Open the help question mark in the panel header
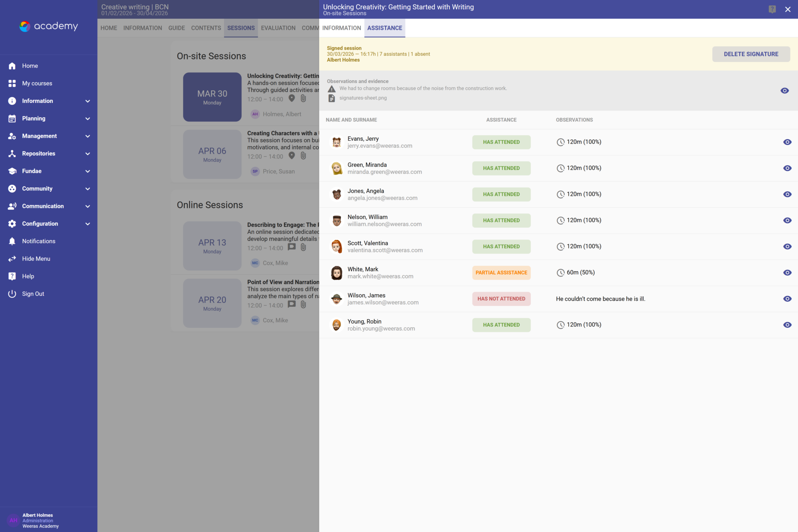The height and width of the screenshot is (532, 798). click(x=772, y=9)
